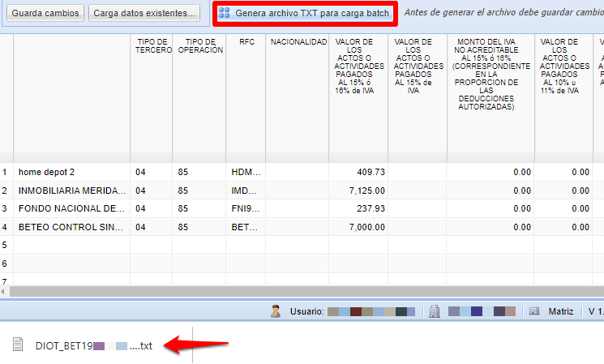Open the downloaded DIOT_BET19 txt file
Image resolution: width=604 pixels, height=364 pixels.
pos(93,346)
